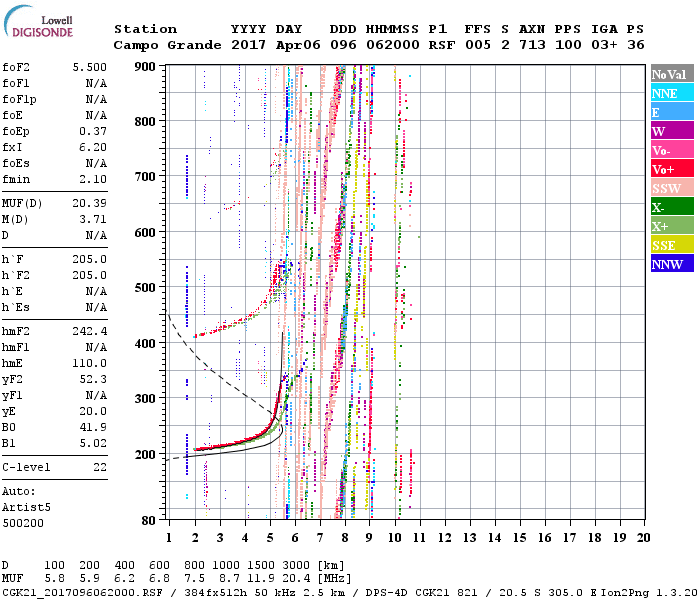Click the 10 MHz frequency axis label
700x600 pixels.
pyautogui.click(x=395, y=538)
